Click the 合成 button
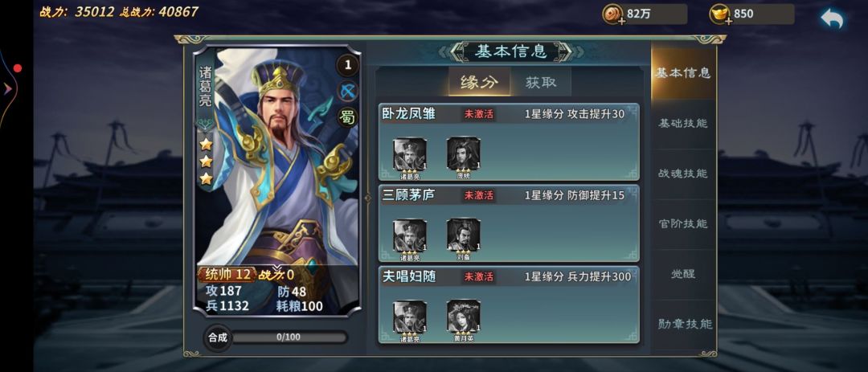 pyautogui.click(x=218, y=337)
